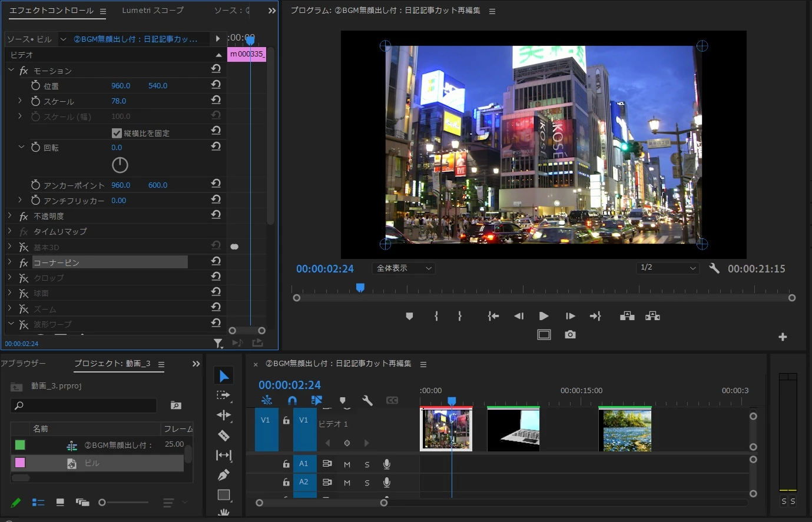Screen dimensions: 812x522
Task: Open the 1/2 playback resolution dropdown
Action: tap(668, 268)
